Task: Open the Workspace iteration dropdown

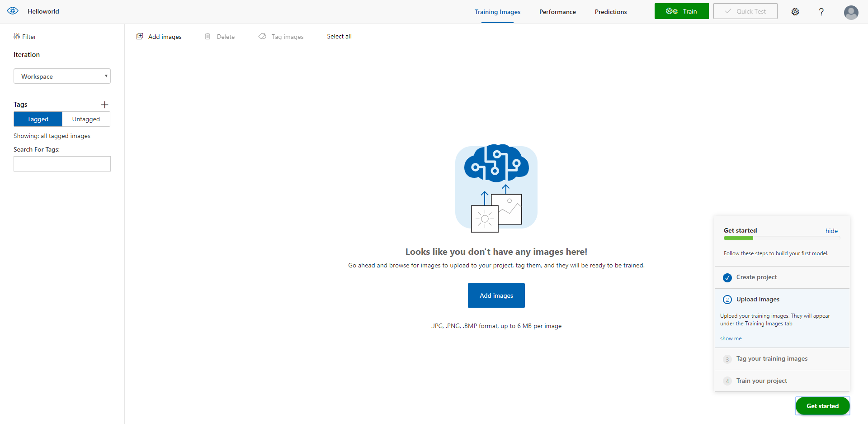Action: click(x=62, y=76)
